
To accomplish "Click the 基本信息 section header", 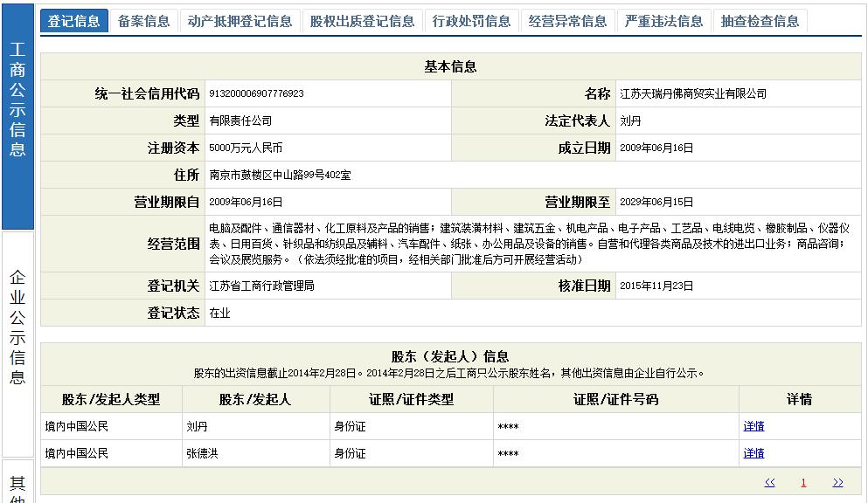I will coord(451,66).
